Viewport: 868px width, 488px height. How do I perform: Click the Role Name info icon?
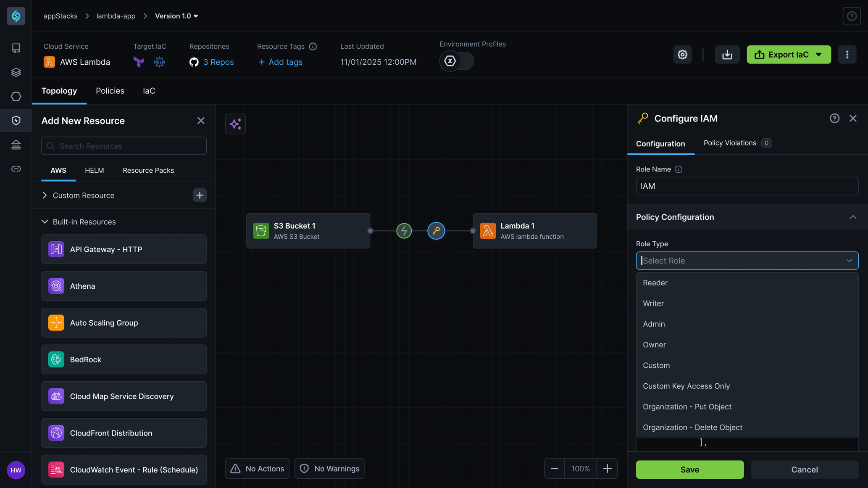click(x=678, y=169)
